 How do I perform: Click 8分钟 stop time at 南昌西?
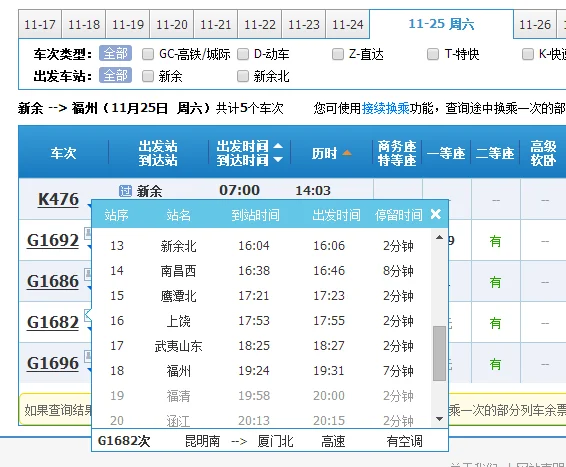point(398,271)
